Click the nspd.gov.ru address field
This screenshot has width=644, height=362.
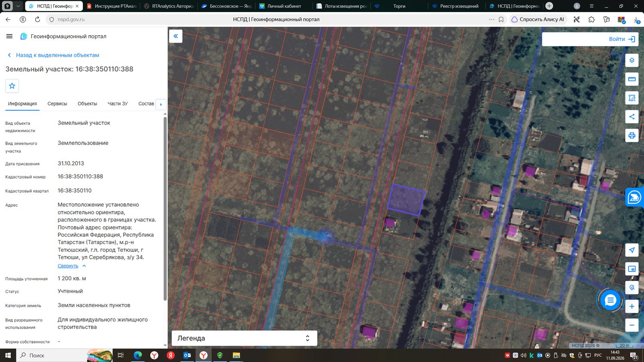pos(71,19)
